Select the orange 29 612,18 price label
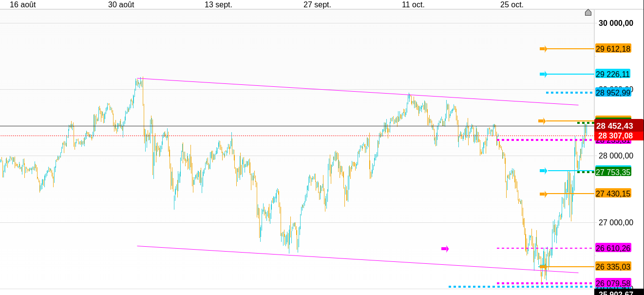Viewport: 644px width, 295px height. coord(613,49)
